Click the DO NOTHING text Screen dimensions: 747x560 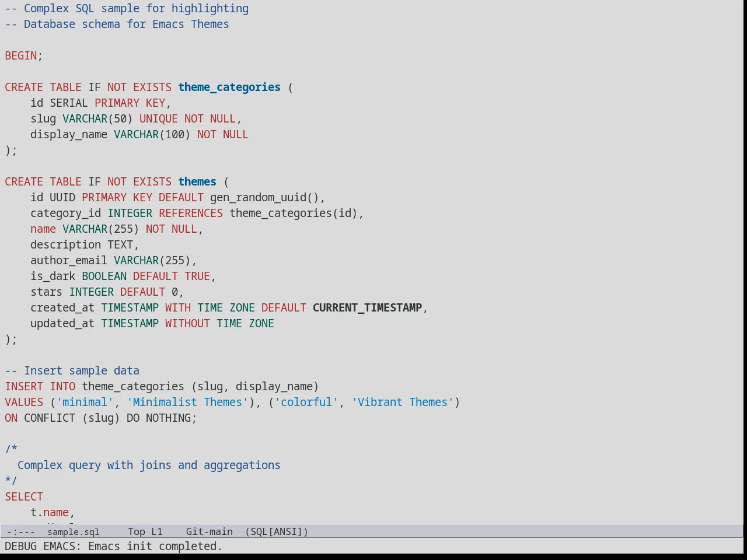point(159,418)
